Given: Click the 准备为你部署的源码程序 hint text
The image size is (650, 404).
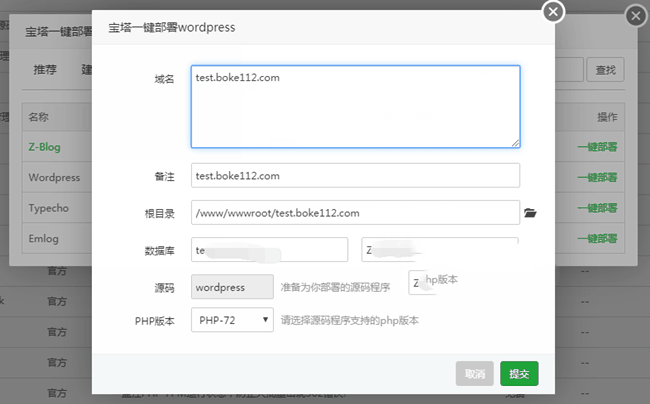Looking at the screenshot, I should point(335,287).
